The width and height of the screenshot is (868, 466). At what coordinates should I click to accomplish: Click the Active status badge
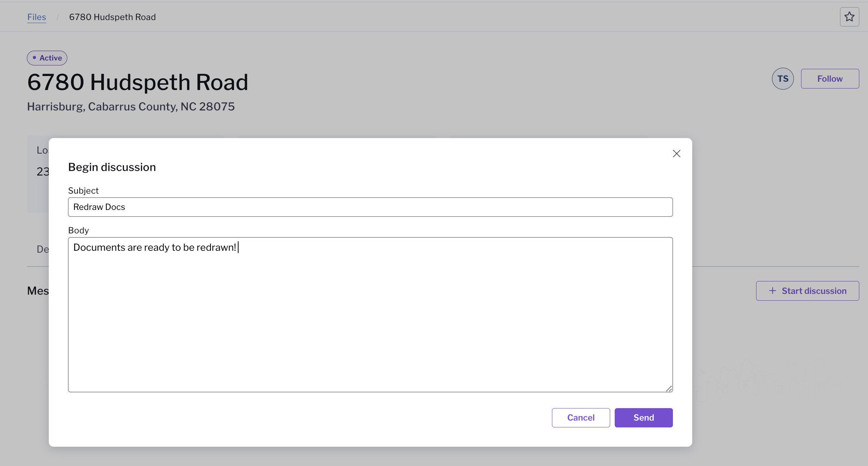(x=47, y=58)
